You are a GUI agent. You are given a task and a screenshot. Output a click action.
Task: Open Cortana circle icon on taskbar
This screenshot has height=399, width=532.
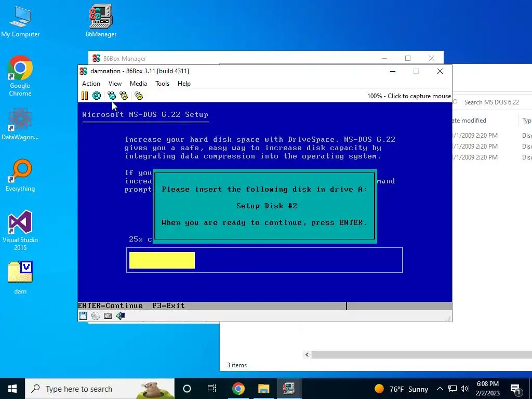click(x=187, y=389)
